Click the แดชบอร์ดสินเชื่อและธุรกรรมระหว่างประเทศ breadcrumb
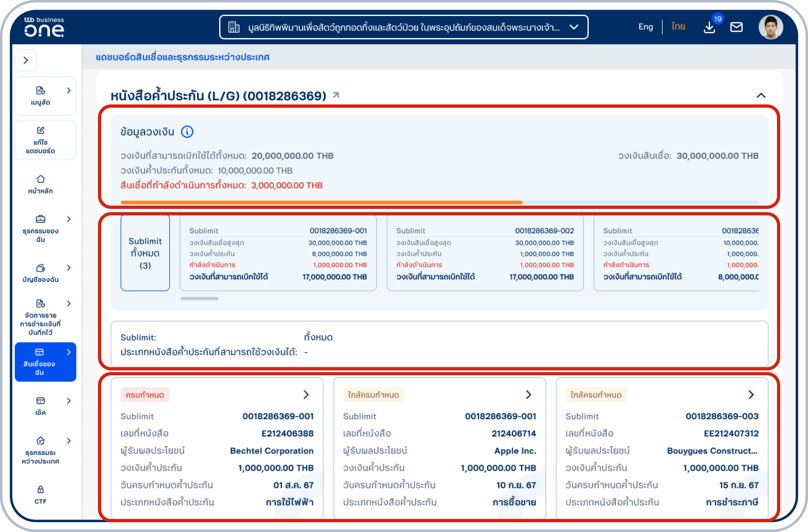This screenshot has height=532, width=808. tap(182, 57)
